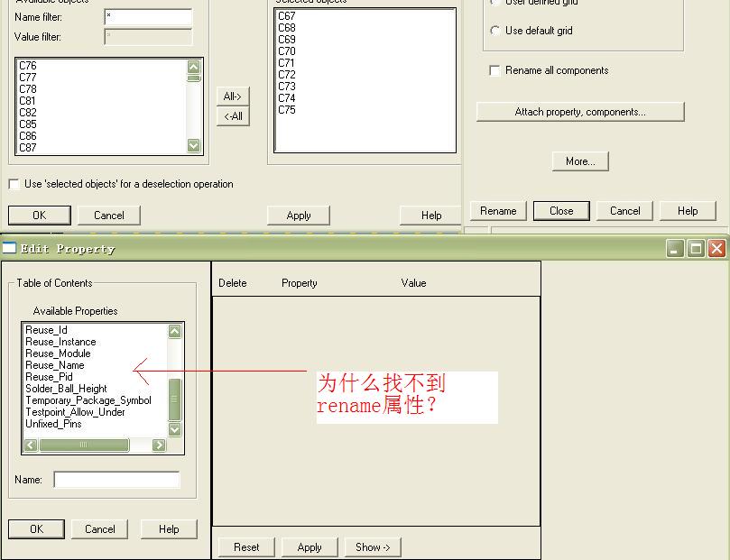
Task: Click Reset in Edit Property dialog
Action: click(246, 547)
